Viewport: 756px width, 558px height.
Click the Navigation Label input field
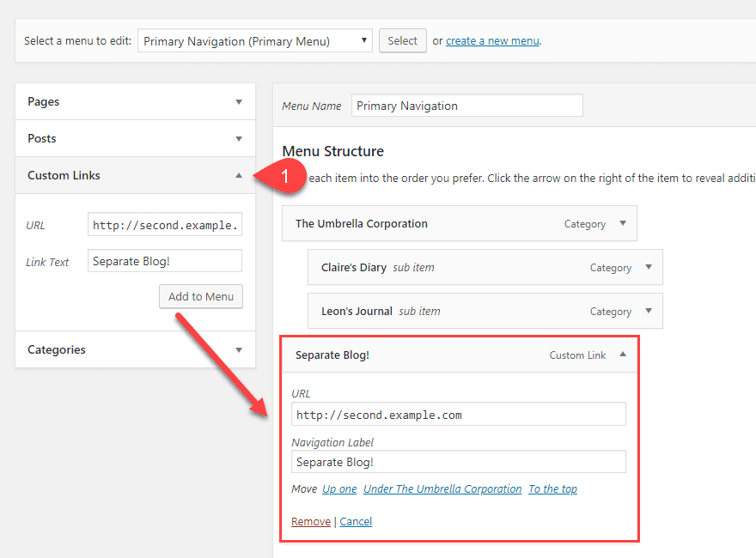460,462
